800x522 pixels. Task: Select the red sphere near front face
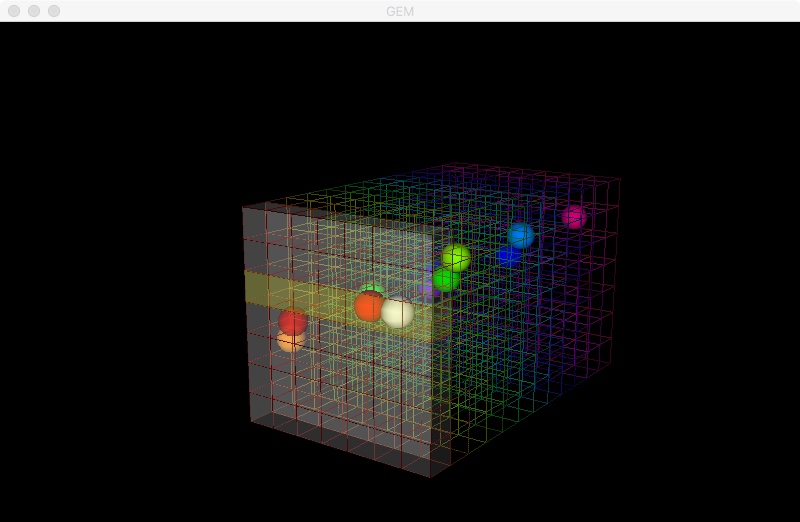(x=293, y=321)
